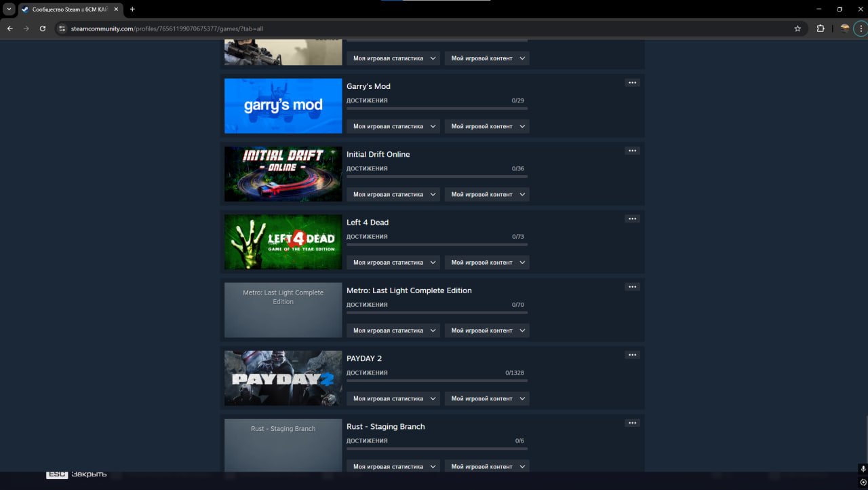868x490 pixels.
Task: Click the address bar URL field
Action: tap(407, 29)
